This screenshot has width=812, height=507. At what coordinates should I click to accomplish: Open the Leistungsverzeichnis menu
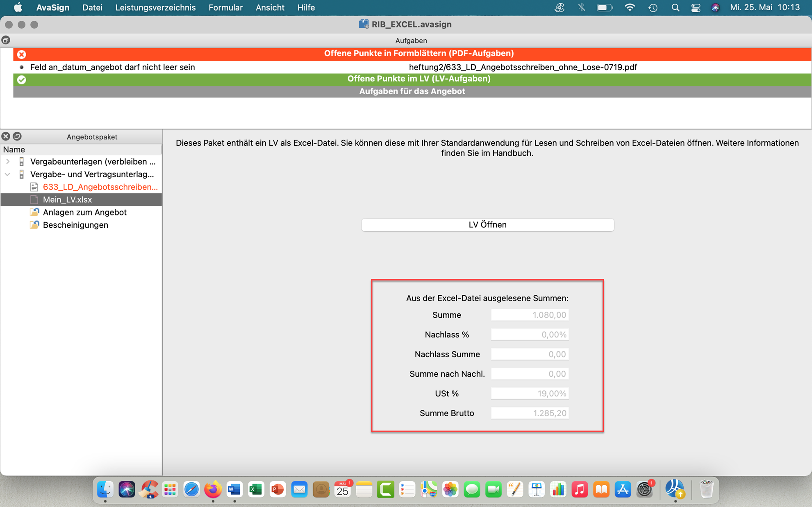point(155,7)
